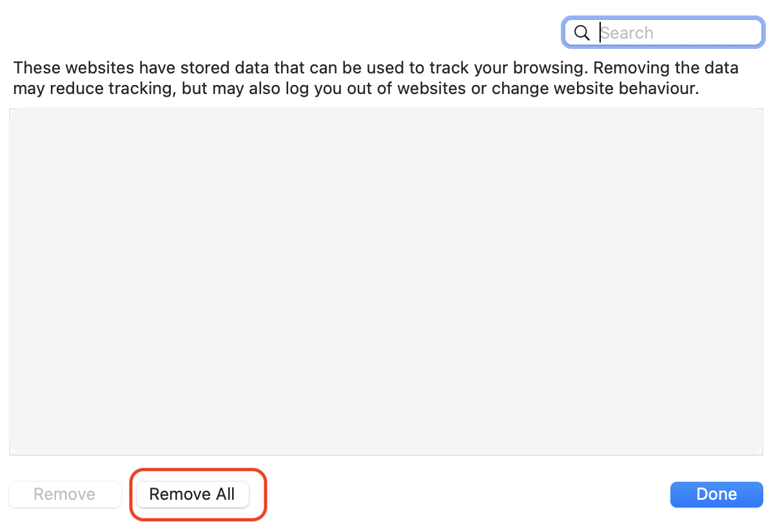The image size is (780, 532).
Task: Click the tracking warning description text
Action: coord(376,77)
